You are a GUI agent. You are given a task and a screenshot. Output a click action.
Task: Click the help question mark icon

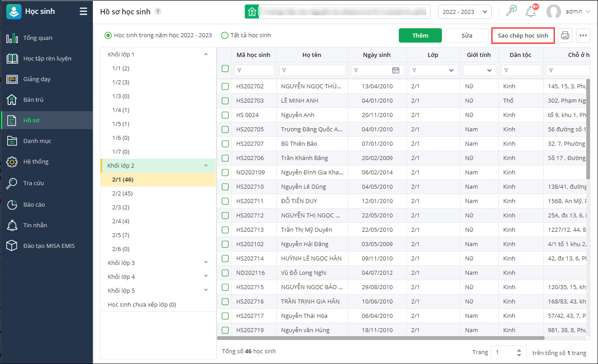coord(158,12)
